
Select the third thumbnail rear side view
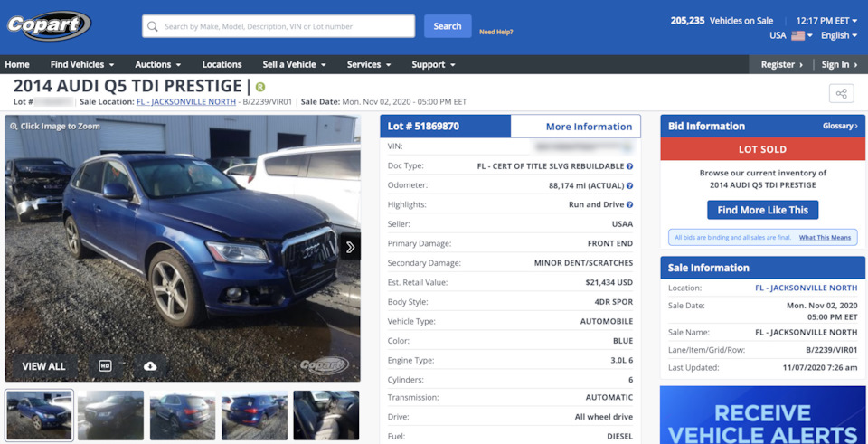click(x=183, y=415)
